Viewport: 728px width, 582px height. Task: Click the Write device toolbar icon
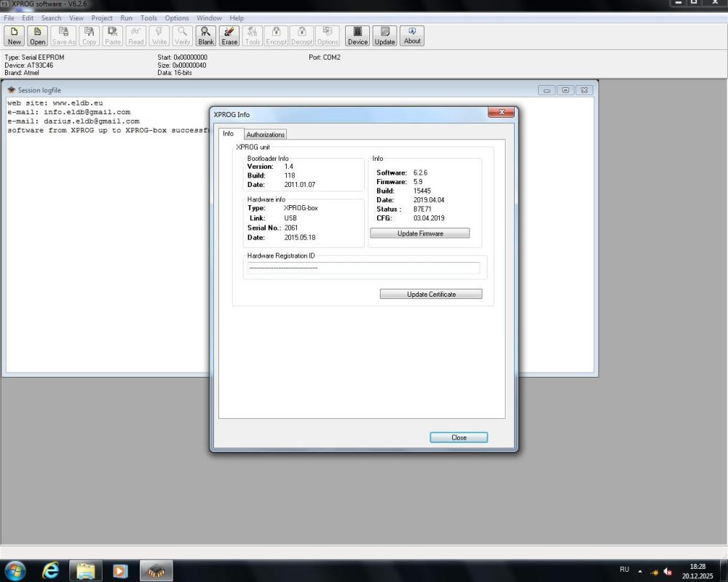pyautogui.click(x=159, y=36)
